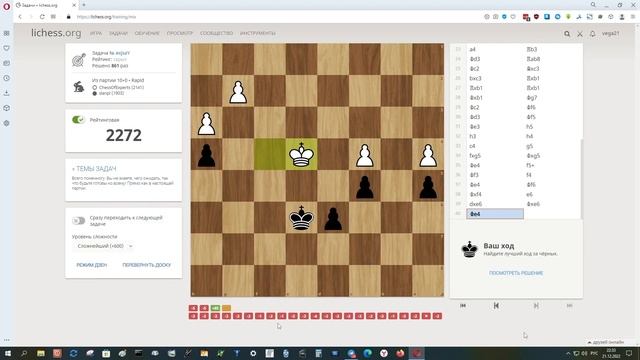Open Opera profile account icon
Viewport: 640px width, 360px height.
coord(622,17)
